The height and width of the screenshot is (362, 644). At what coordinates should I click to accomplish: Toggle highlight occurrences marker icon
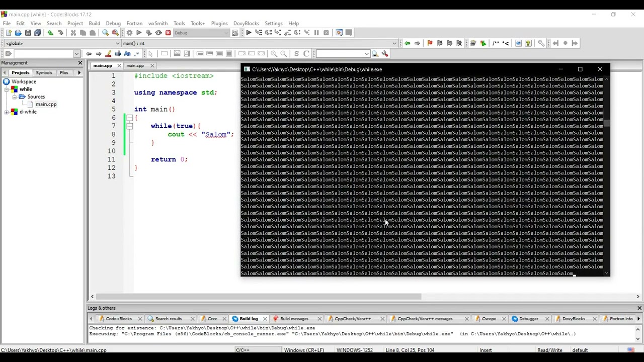[108, 54]
